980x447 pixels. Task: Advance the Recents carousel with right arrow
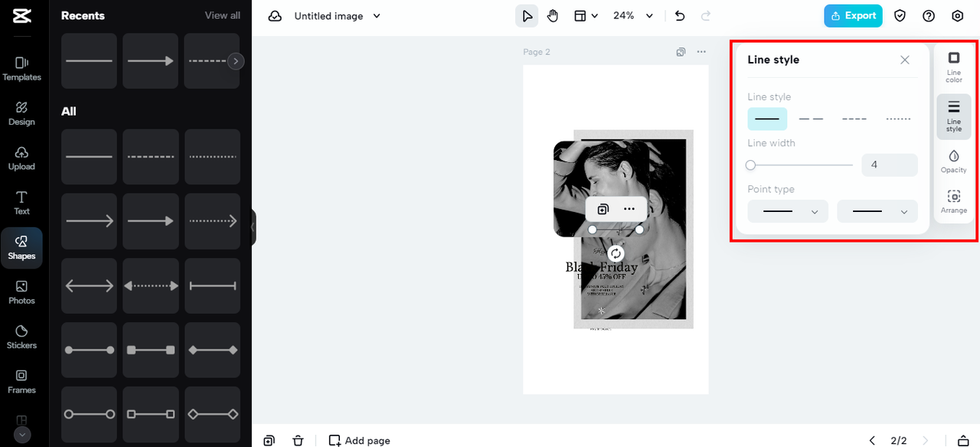(236, 60)
